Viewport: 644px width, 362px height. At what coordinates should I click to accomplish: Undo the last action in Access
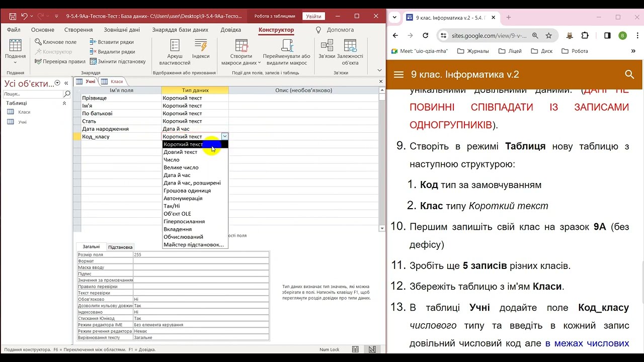24,16
